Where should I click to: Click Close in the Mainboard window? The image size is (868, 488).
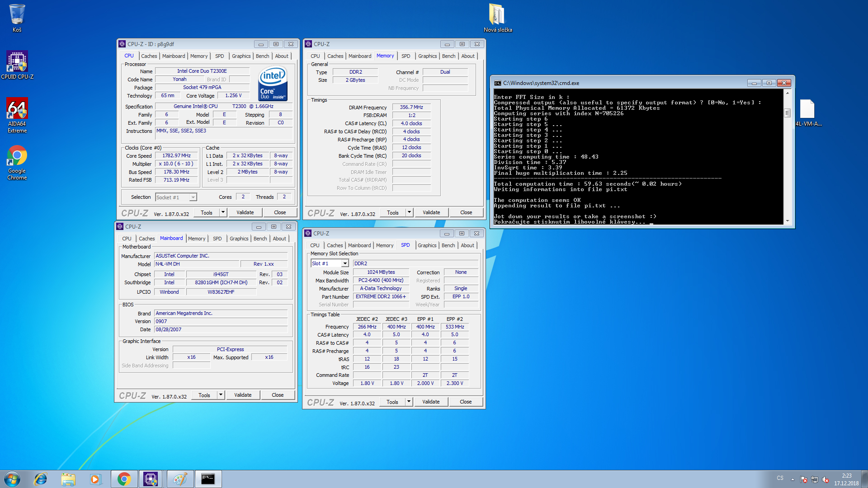278,395
